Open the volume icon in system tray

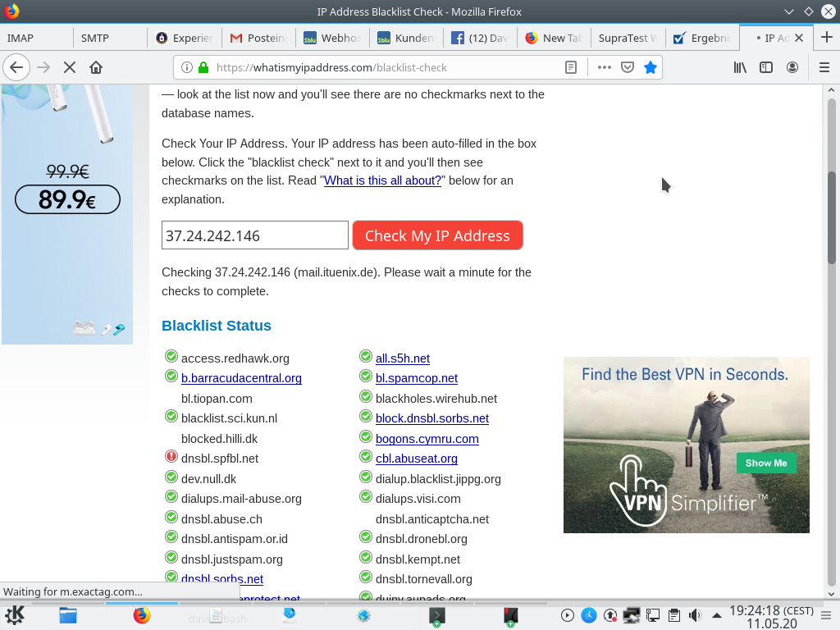tap(695, 615)
